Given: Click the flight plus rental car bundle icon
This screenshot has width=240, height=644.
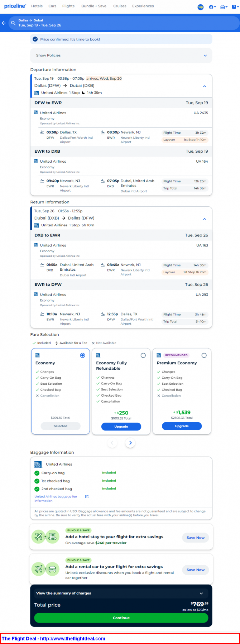Looking at the screenshot, I should click(45, 569).
